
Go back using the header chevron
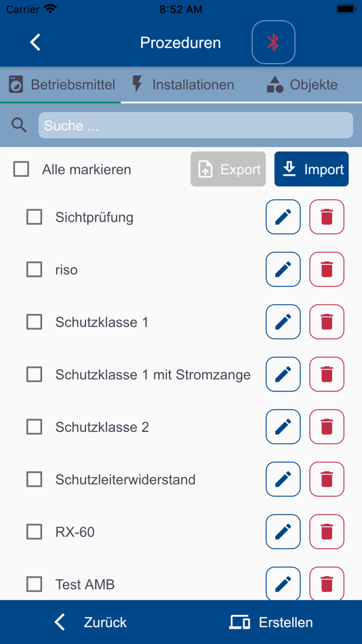coord(35,42)
